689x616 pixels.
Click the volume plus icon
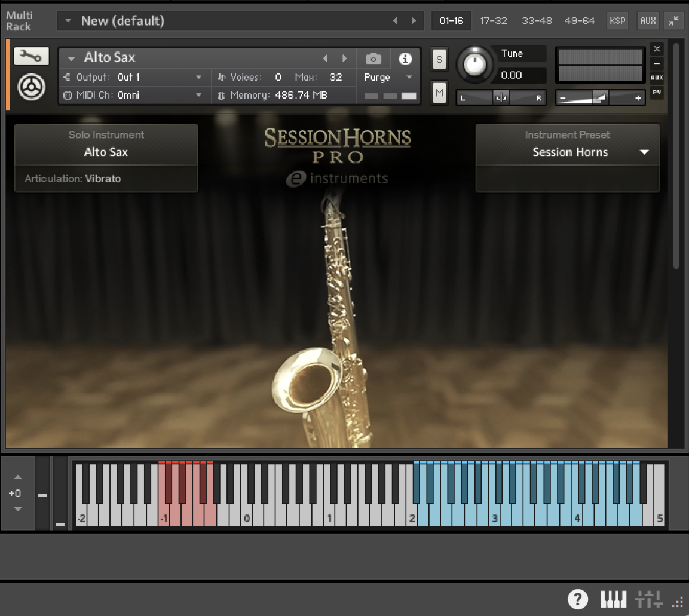point(638,98)
